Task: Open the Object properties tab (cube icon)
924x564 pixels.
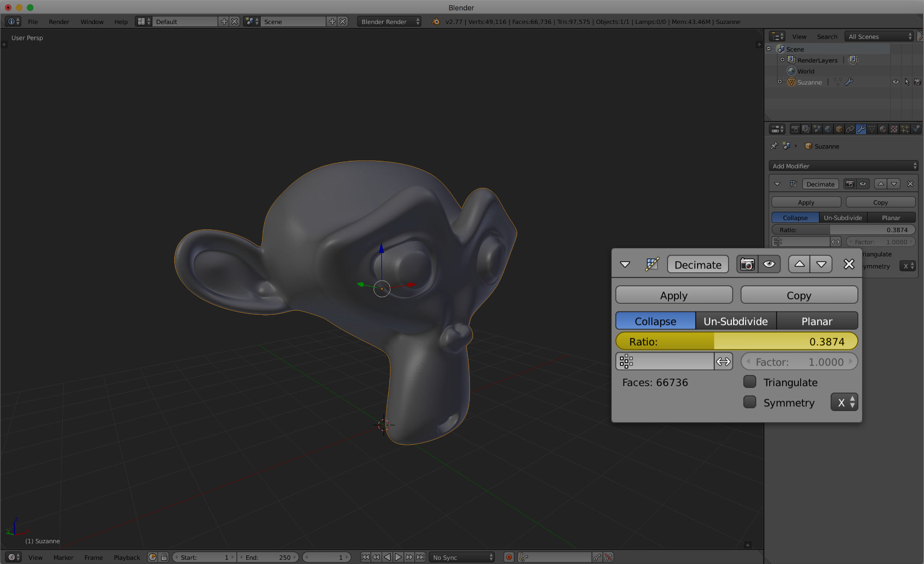Action: coord(839,129)
